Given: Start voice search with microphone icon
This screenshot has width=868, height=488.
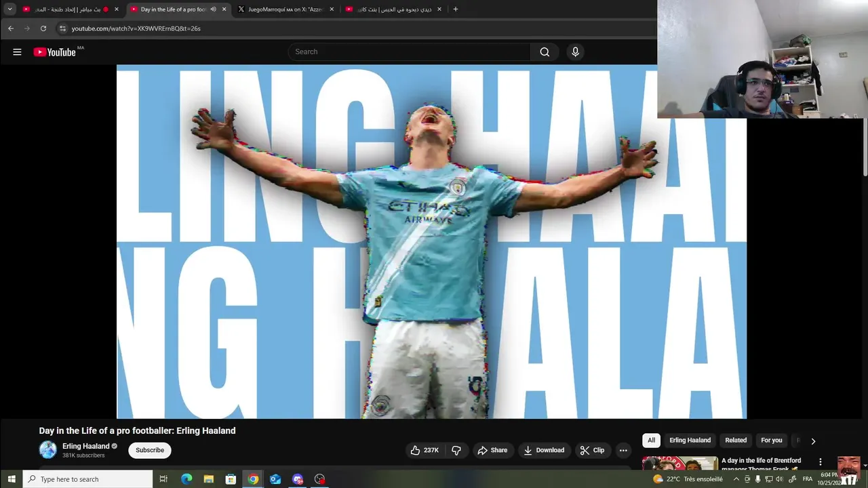Looking at the screenshot, I should (575, 52).
